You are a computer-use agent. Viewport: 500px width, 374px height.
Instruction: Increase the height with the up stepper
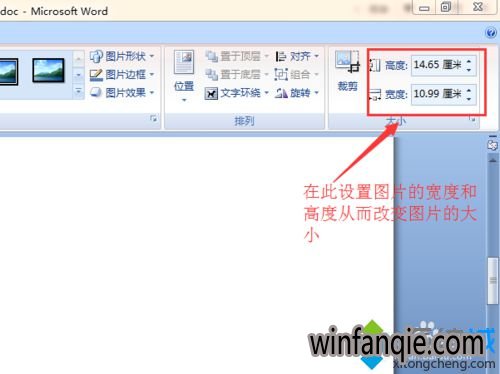point(469,61)
